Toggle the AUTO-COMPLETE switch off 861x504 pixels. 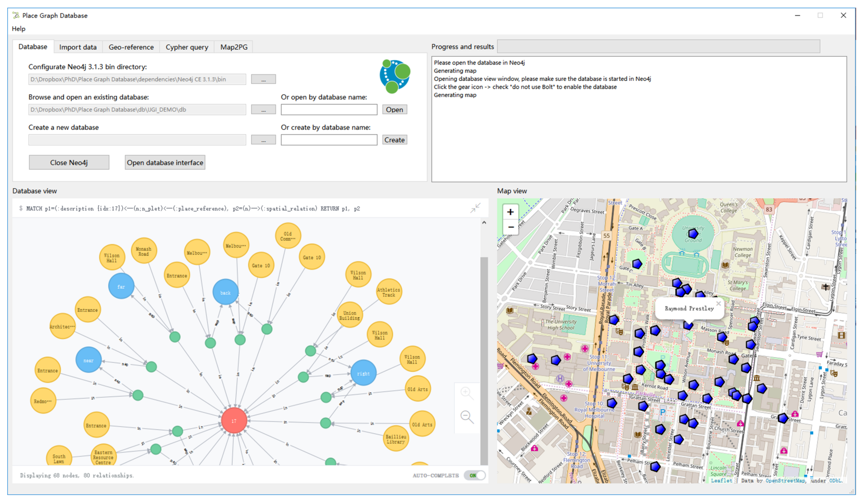[474, 475]
